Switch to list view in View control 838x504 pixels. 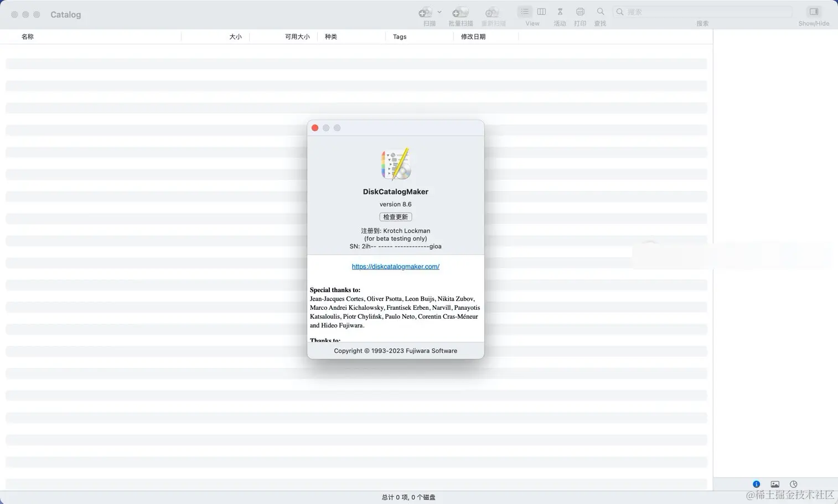tap(524, 12)
